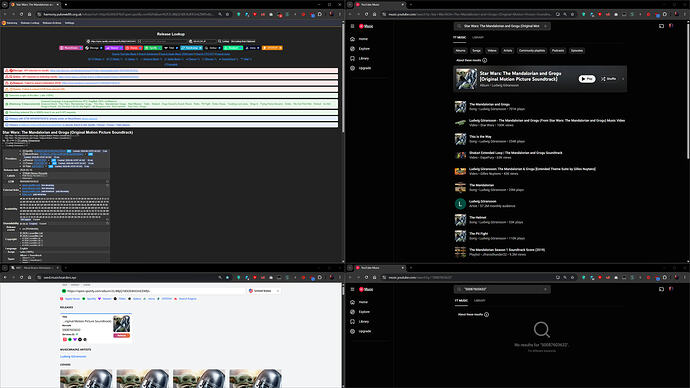This screenshot has height=388, width=690.
Task: Switch to LIBRARY tab in lower YouTube Music
Action: (x=480, y=300)
